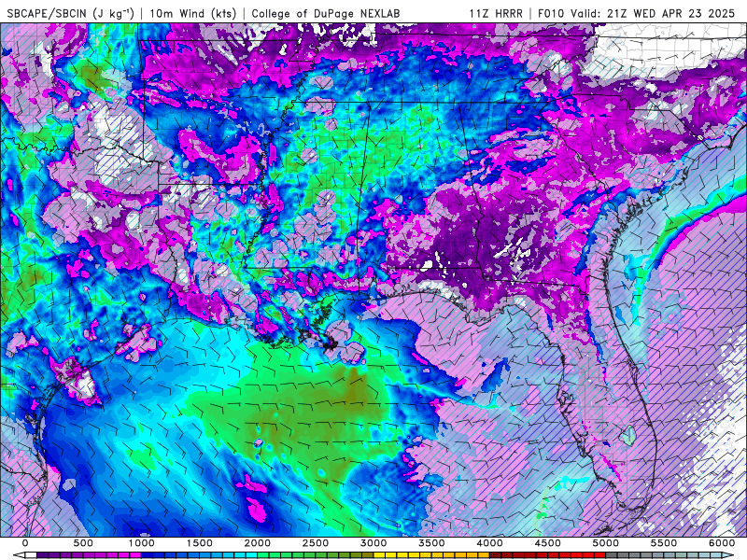The width and height of the screenshot is (747, 560).
Task: Click the 1000 label on the color scale
Action: [142, 543]
